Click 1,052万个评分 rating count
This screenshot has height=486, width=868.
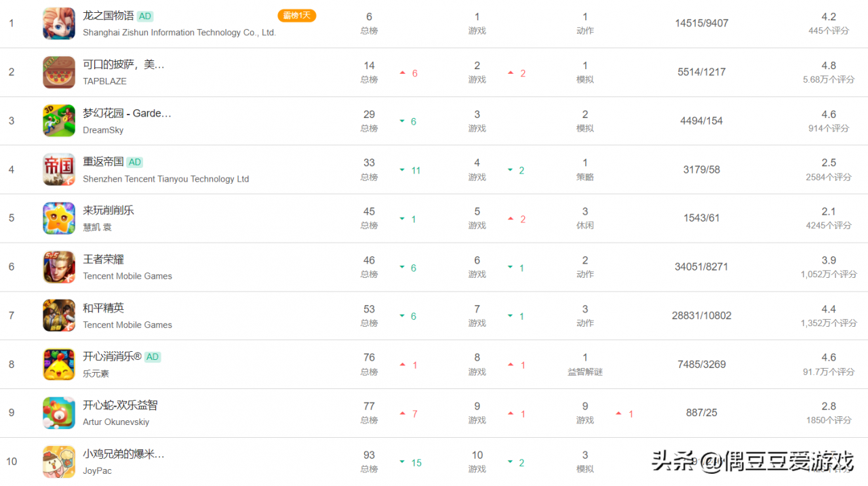[x=828, y=275]
